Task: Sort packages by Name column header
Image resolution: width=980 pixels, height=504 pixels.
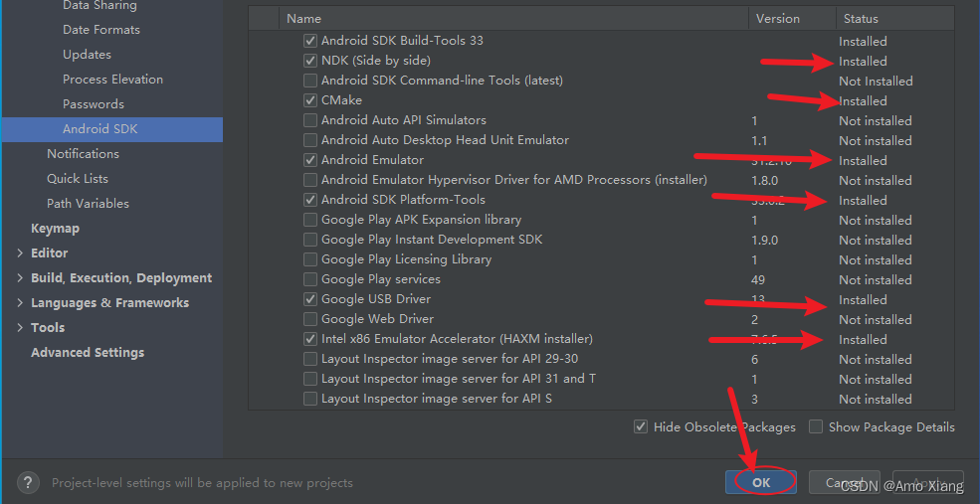Action: click(x=303, y=18)
